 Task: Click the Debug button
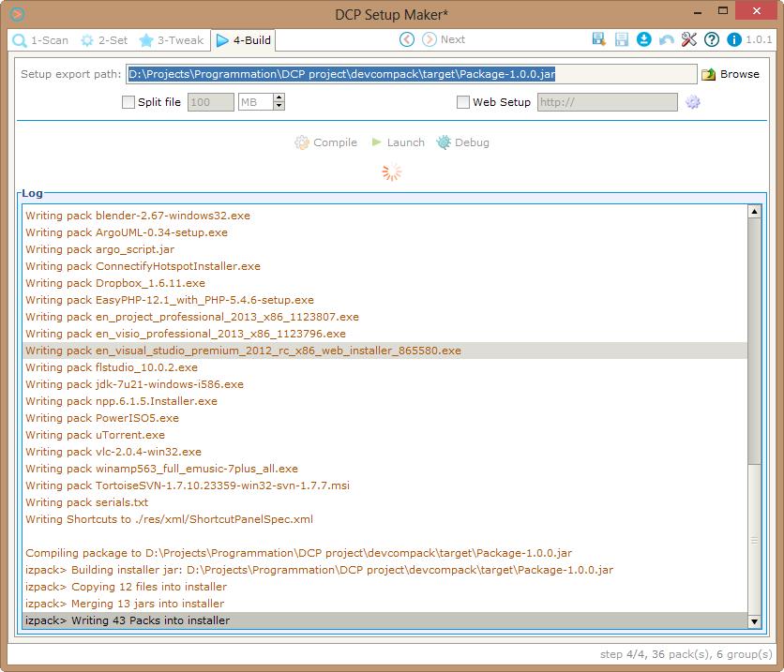tap(462, 142)
